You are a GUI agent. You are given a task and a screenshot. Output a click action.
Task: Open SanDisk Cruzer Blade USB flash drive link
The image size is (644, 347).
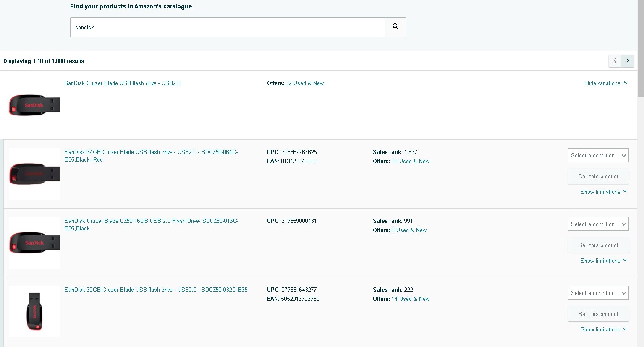[x=122, y=83]
